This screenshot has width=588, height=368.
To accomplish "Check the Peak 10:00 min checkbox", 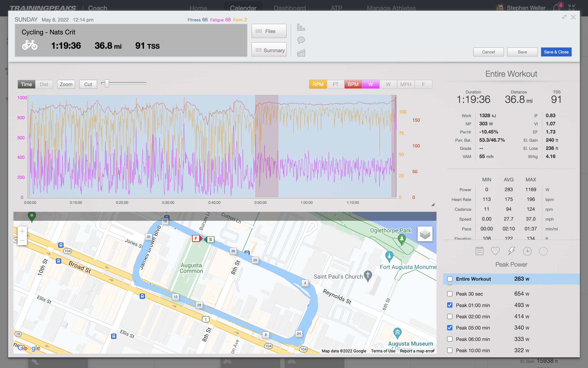I will click(x=450, y=350).
